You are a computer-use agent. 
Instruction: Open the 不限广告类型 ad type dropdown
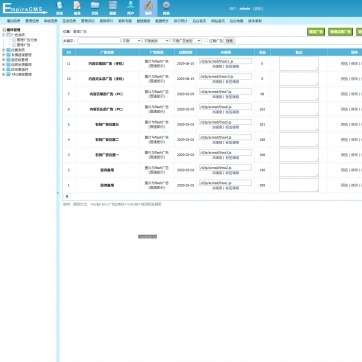[186, 41]
